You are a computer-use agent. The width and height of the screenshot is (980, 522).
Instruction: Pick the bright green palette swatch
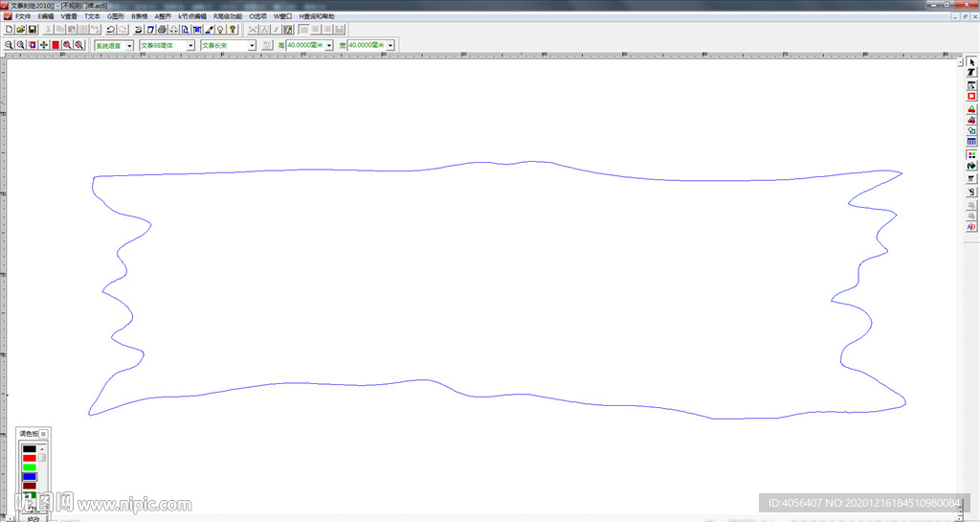pos(29,467)
